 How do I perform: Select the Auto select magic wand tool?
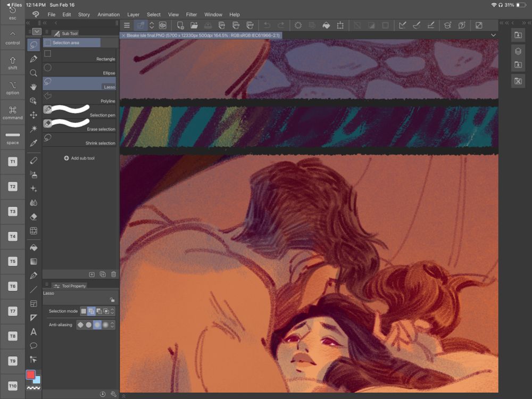pyautogui.click(x=33, y=129)
